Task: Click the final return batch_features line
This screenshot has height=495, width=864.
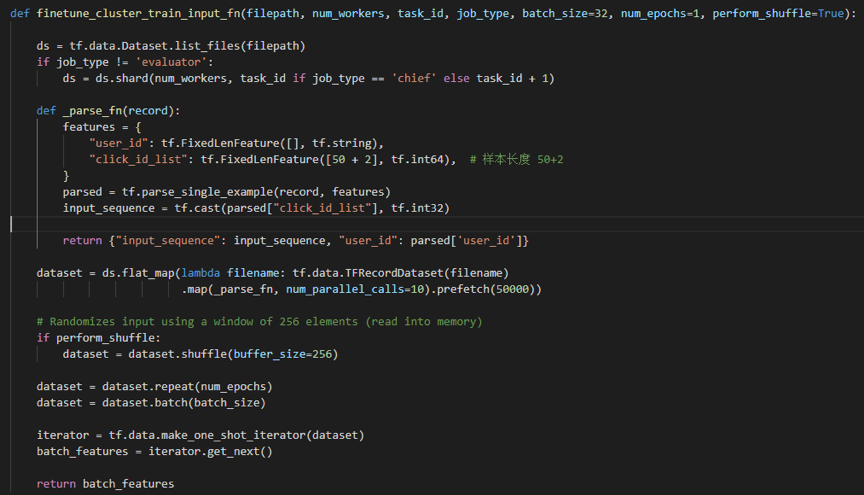Action: click(x=105, y=484)
